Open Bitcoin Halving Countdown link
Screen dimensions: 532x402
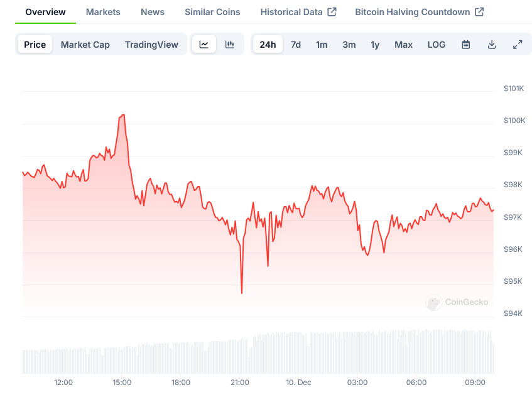pyautogui.click(x=419, y=12)
